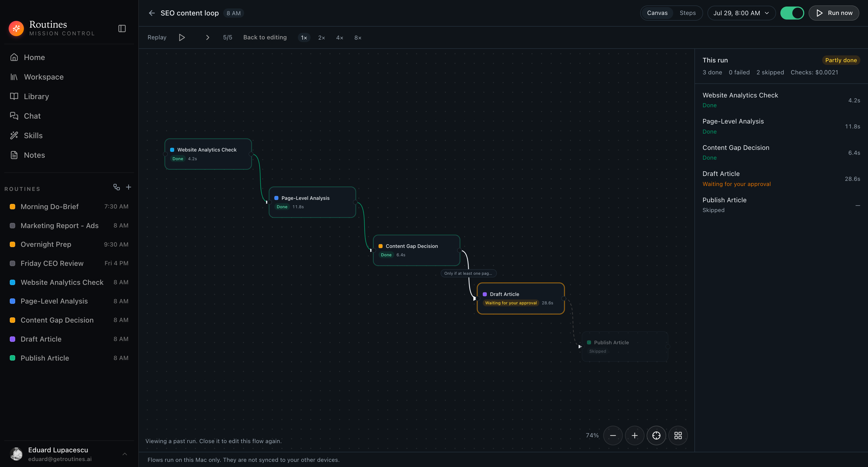Open the Jul 29, 8:00 AM run dropdown
This screenshot has height=467, width=868.
click(741, 13)
